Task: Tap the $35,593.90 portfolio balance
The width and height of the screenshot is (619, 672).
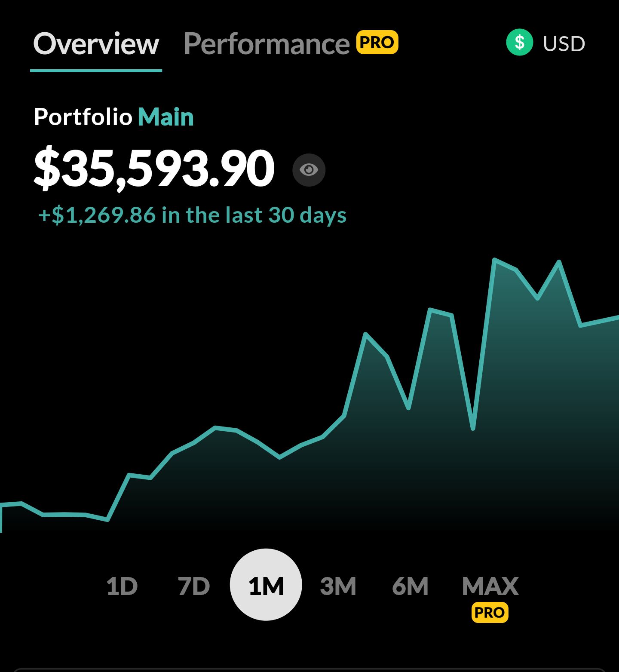Action: pos(154,168)
